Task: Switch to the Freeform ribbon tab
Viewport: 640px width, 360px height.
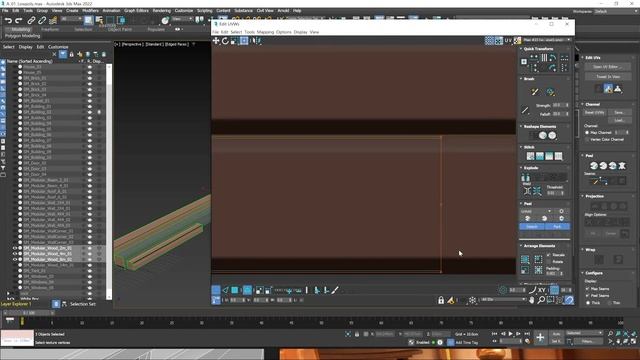Action: tap(50, 29)
